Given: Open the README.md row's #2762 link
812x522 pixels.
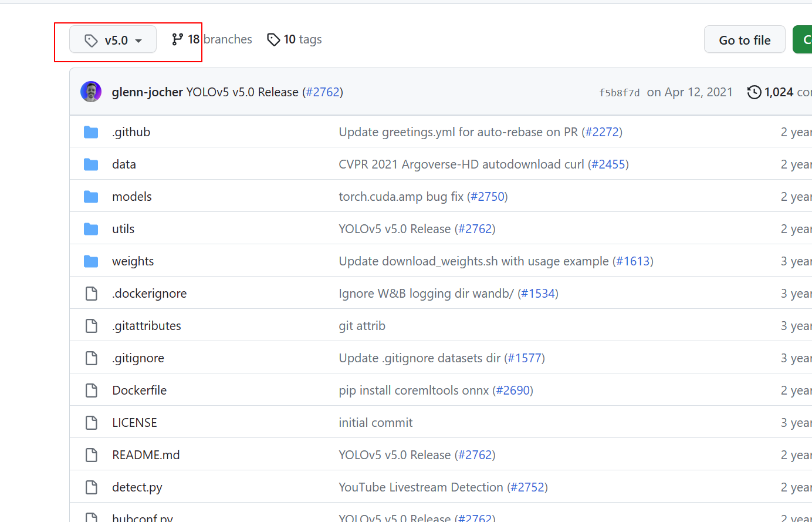Looking at the screenshot, I should (x=475, y=455).
